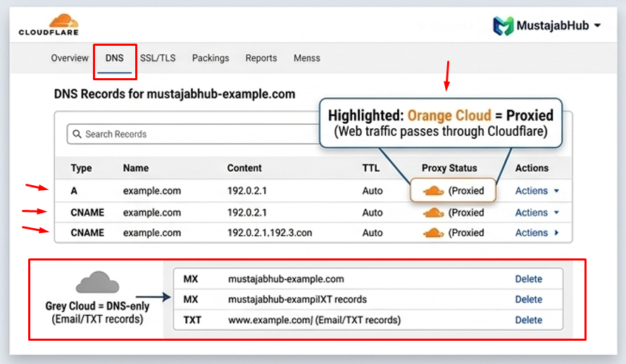626x364 pixels.
Task: Delete the MX mustajabhub-example.com record
Action: pyautogui.click(x=529, y=279)
